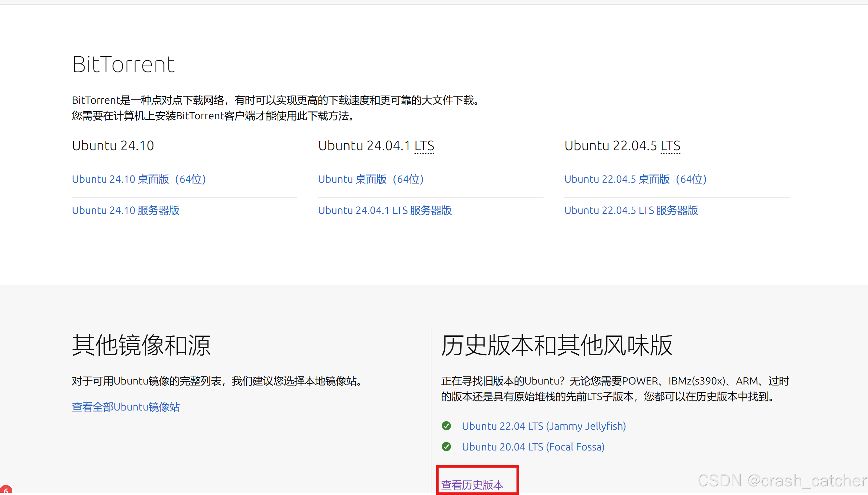Click green check icon beside Focal Fossa

(x=446, y=447)
